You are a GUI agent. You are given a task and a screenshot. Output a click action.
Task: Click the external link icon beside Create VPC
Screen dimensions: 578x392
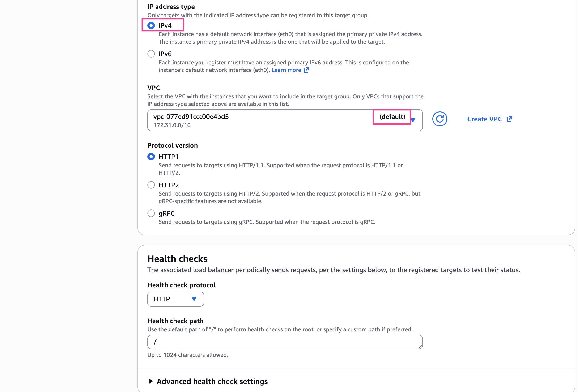point(509,119)
